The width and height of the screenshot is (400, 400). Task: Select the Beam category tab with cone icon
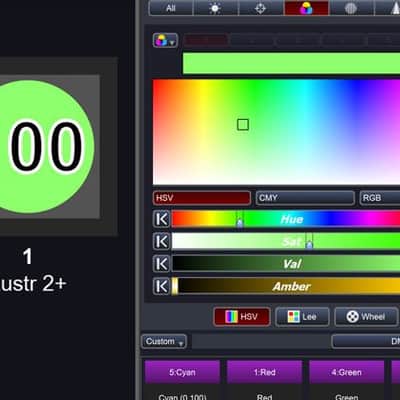coord(388,8)
